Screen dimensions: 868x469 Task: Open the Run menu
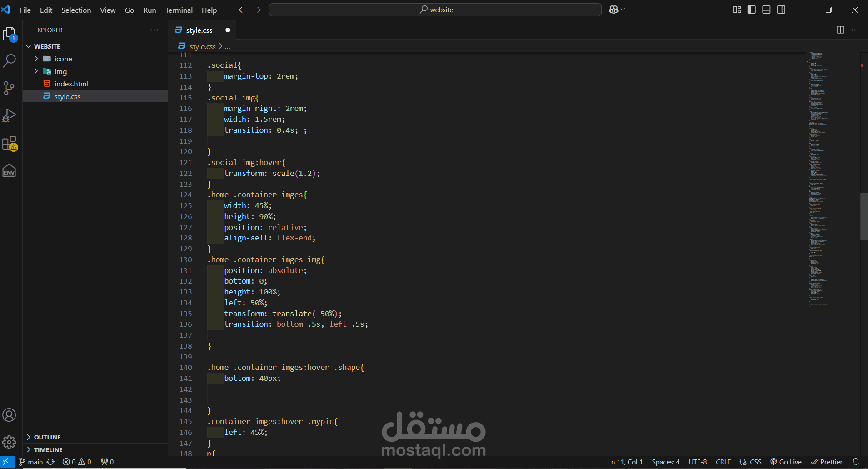150,10
